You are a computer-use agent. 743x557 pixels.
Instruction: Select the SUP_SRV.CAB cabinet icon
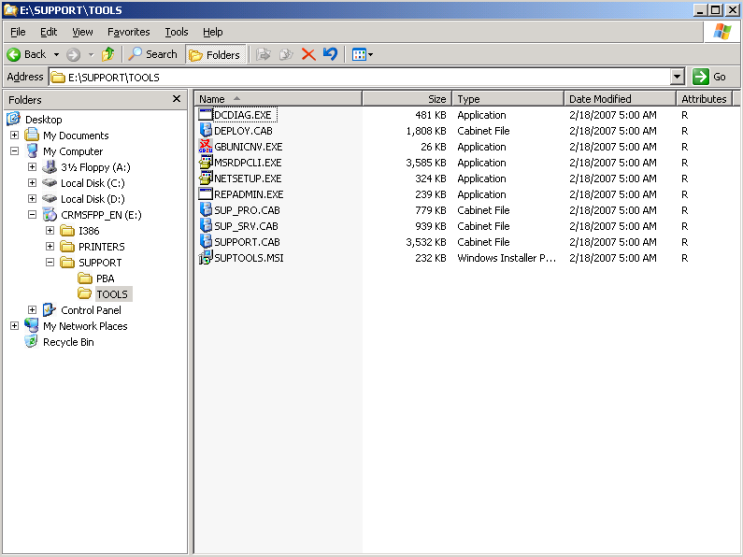[x=206, y=226]
